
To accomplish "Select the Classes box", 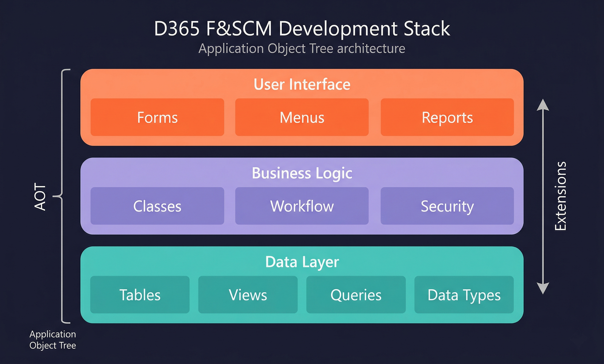I will [x=157, y=206].
